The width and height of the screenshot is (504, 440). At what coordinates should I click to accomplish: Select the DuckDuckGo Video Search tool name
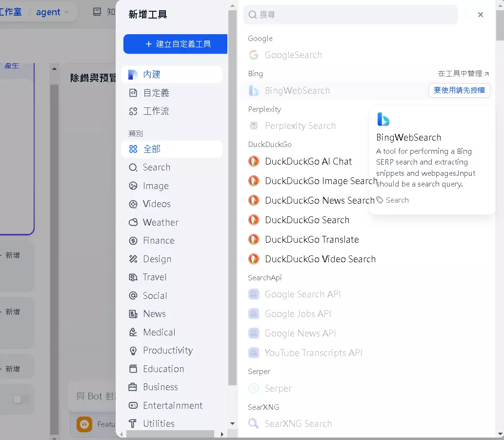click(320, 259)
